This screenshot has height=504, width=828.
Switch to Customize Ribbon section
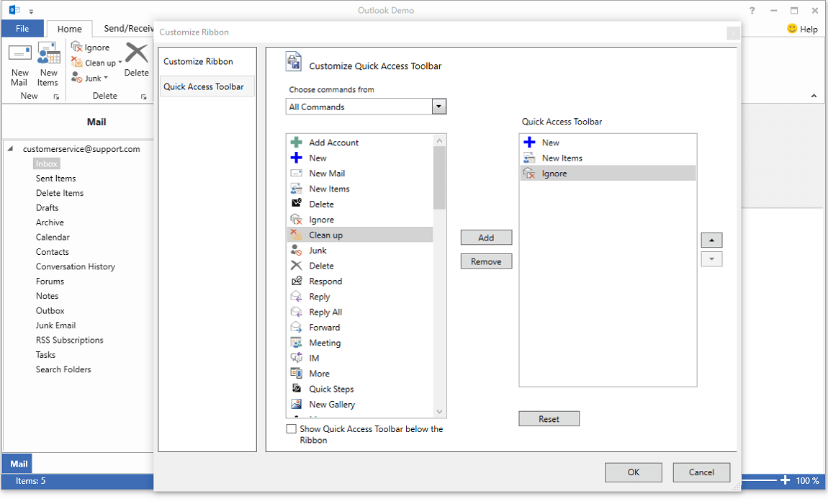pos(198,62)
